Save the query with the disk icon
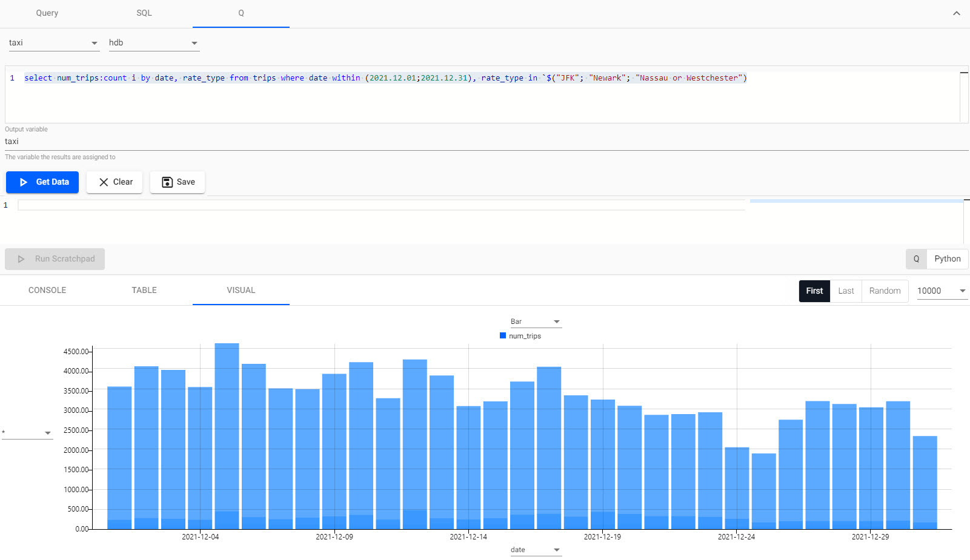 click(x=167, y=182)
